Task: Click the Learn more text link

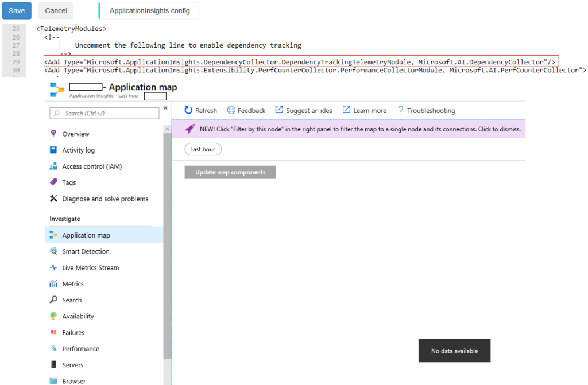Action: (x=370, y=111)
